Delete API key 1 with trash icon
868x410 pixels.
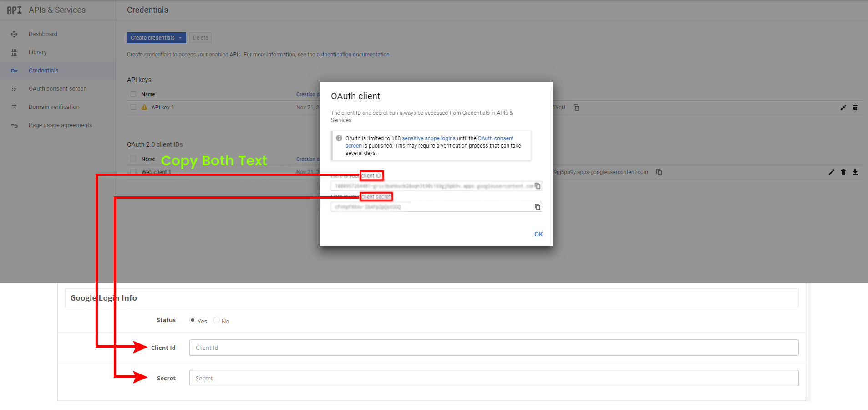coord(855,108)
